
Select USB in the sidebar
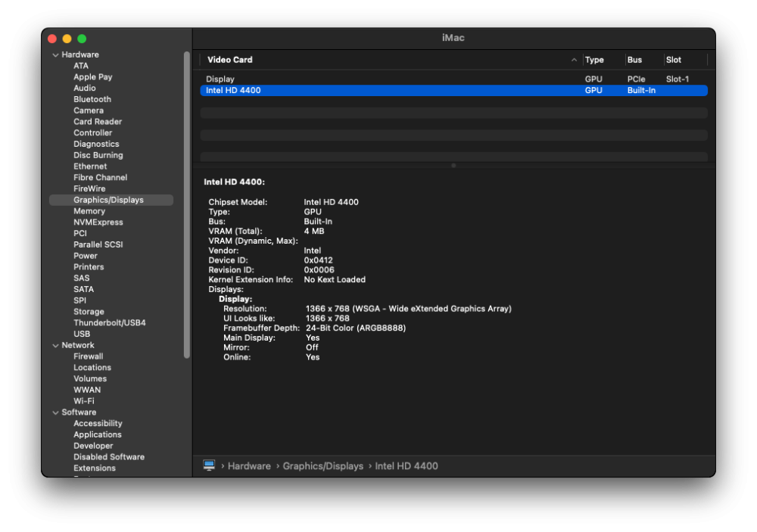(x=82, y=334)
